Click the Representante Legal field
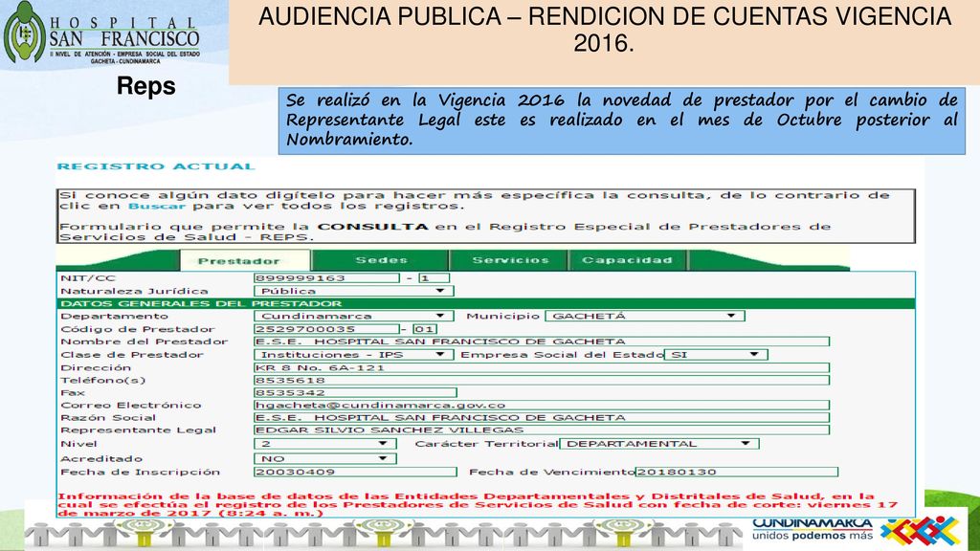Image resolution: width=980 pixels, height=551 pixels. click(542, 430)
